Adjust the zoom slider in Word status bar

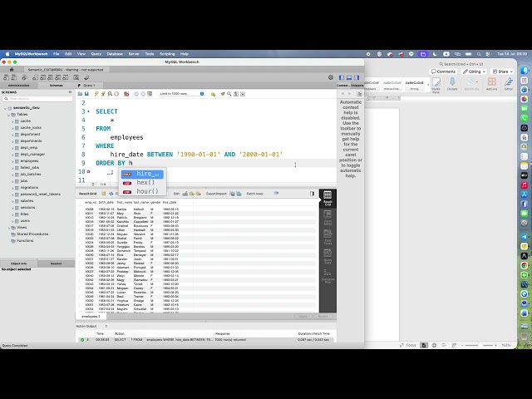[x=480, y=345]
